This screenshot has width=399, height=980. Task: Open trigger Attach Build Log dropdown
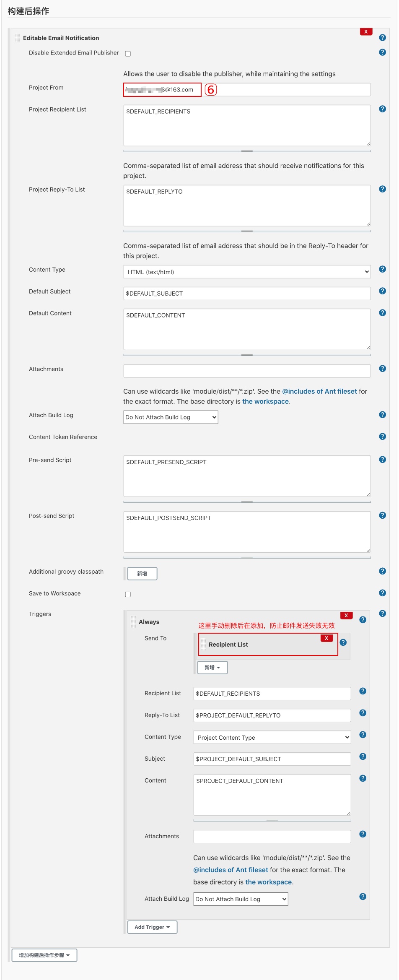(241, 899)
